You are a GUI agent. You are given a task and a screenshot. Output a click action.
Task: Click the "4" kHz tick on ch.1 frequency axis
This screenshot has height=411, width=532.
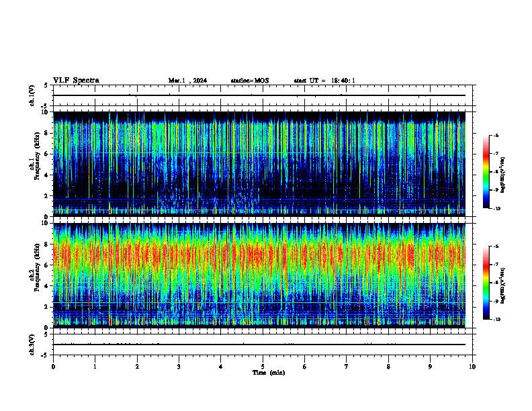click(x=47, y=175)
